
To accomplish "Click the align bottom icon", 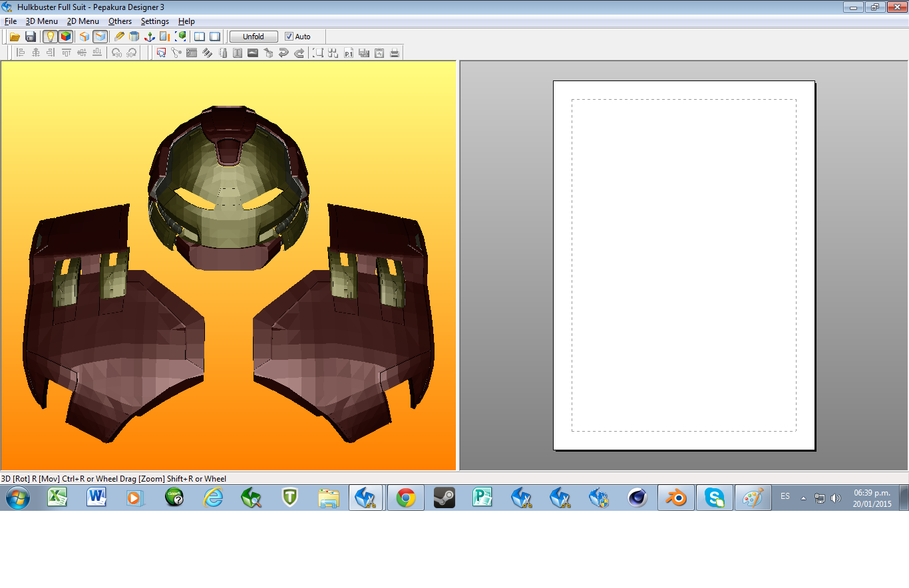I will [96, 53].
